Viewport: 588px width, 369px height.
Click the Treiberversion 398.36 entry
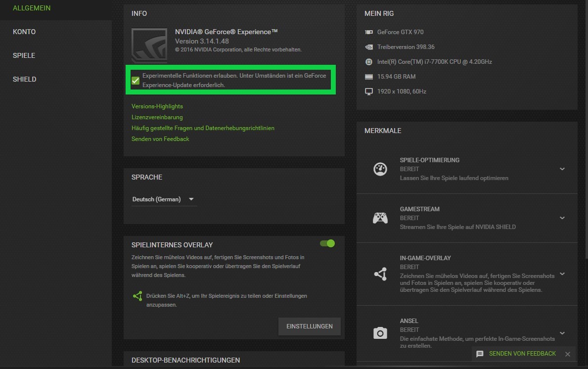pyautogui.click(x=406, y=47)
